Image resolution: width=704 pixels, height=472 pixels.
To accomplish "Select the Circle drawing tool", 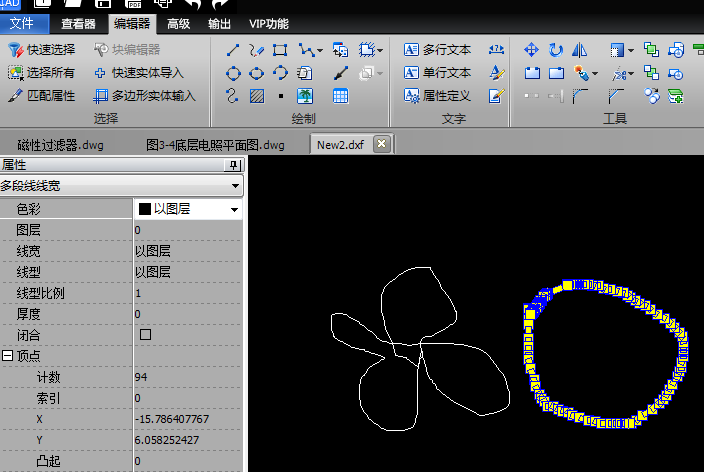I will [x=233, y=73].
